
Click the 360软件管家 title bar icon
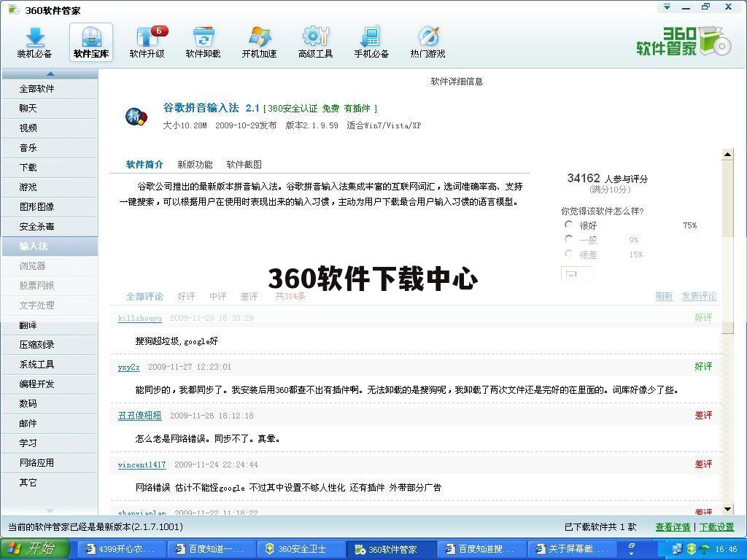[x=14, y=9]
